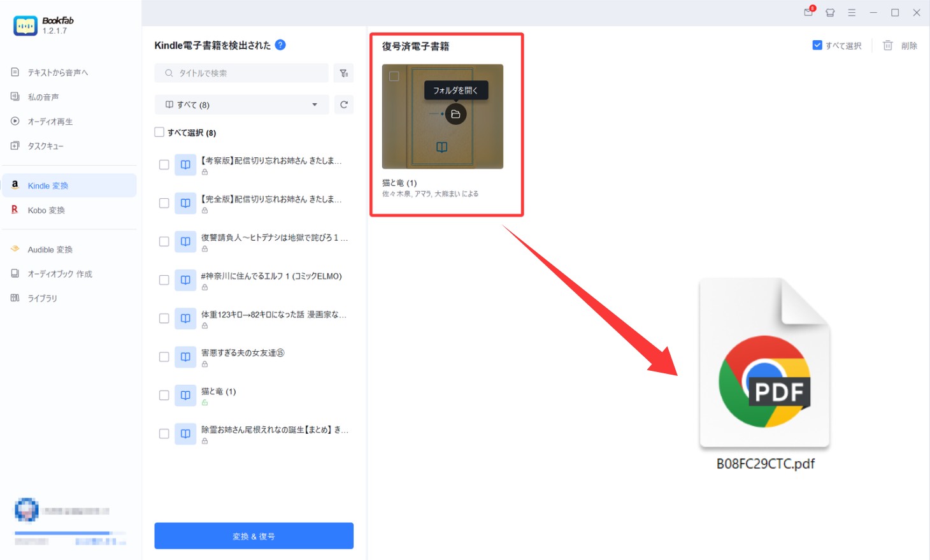The image size is (930, 560).
Task: Open the notifications mail icon
Action: coord(808,12)
